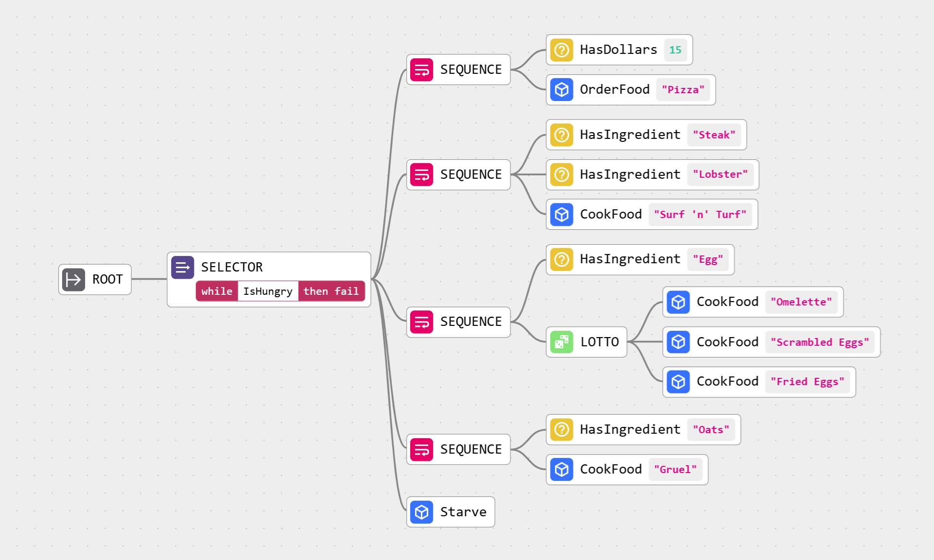Click the IsHungry guard condition
Viewport: 934px width, 560px height.
(x=268, y=291)
